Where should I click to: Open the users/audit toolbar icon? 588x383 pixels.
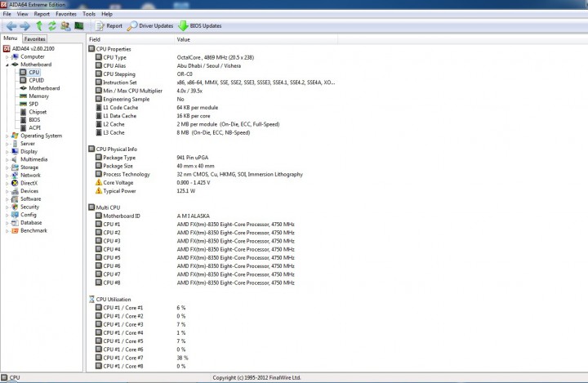pyautogui.click(x=65, y=26)
